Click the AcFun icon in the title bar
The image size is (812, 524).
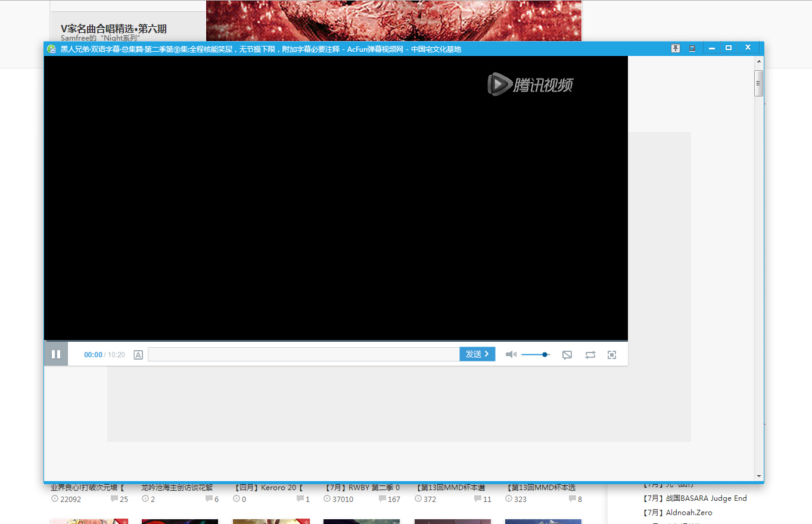coord(52,49)
